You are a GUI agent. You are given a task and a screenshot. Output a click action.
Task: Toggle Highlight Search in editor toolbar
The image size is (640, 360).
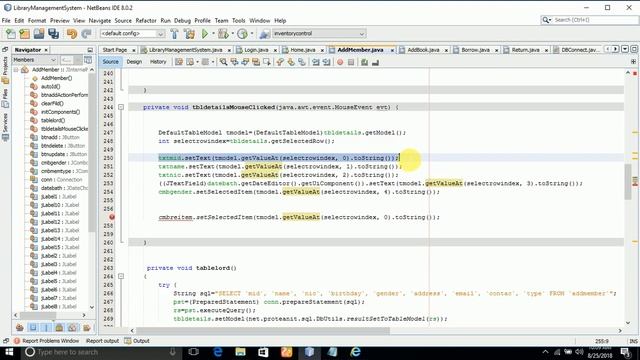256,62
